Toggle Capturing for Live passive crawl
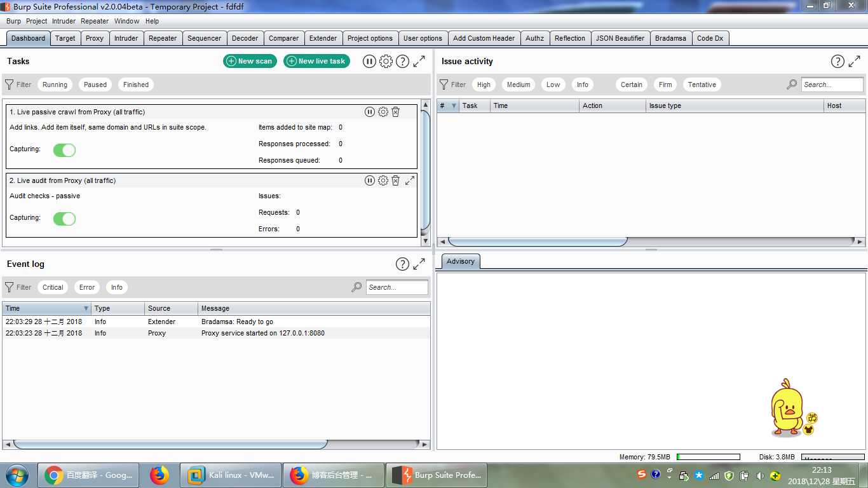This screenshot has width=868, height=488. pyautogui.click(x=64, y=150)
